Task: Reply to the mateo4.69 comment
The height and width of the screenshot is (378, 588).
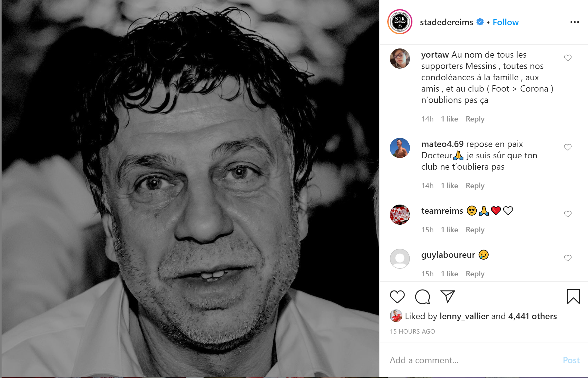Action: (475, 186)
